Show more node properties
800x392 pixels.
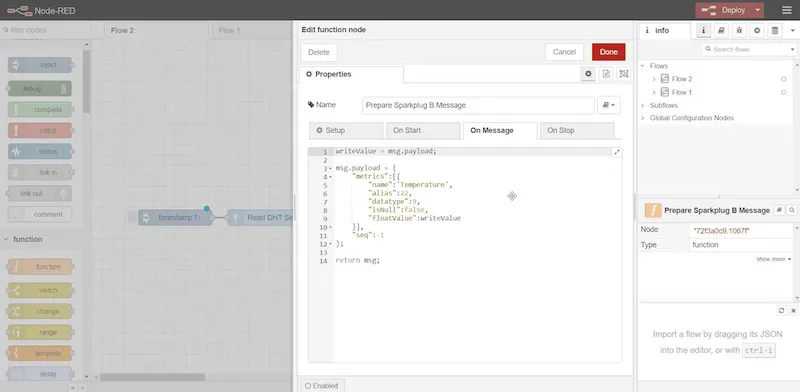pos(773,259)
